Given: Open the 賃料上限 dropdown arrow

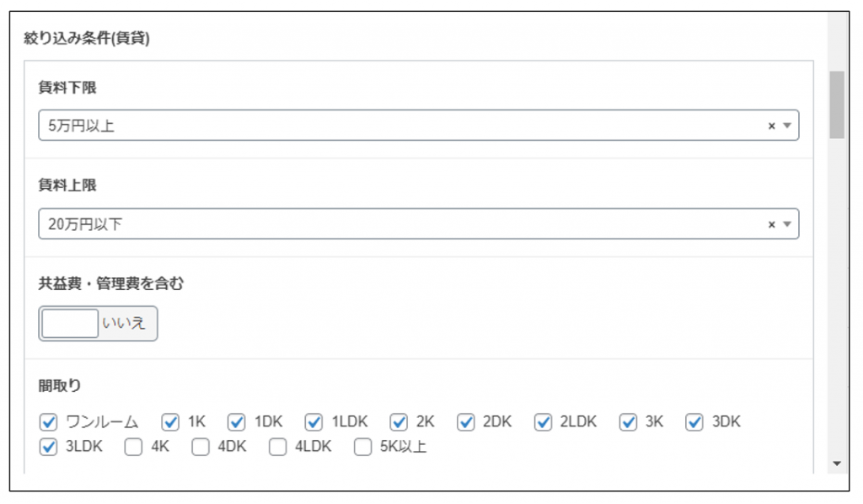Looking at the screenshot, I should pyautogui.click(x=787, y=224).
